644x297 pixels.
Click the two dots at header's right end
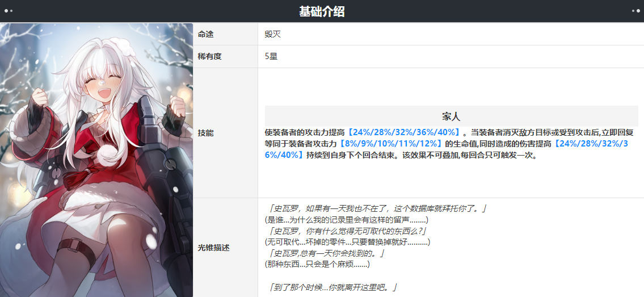(x=635, y=11)
